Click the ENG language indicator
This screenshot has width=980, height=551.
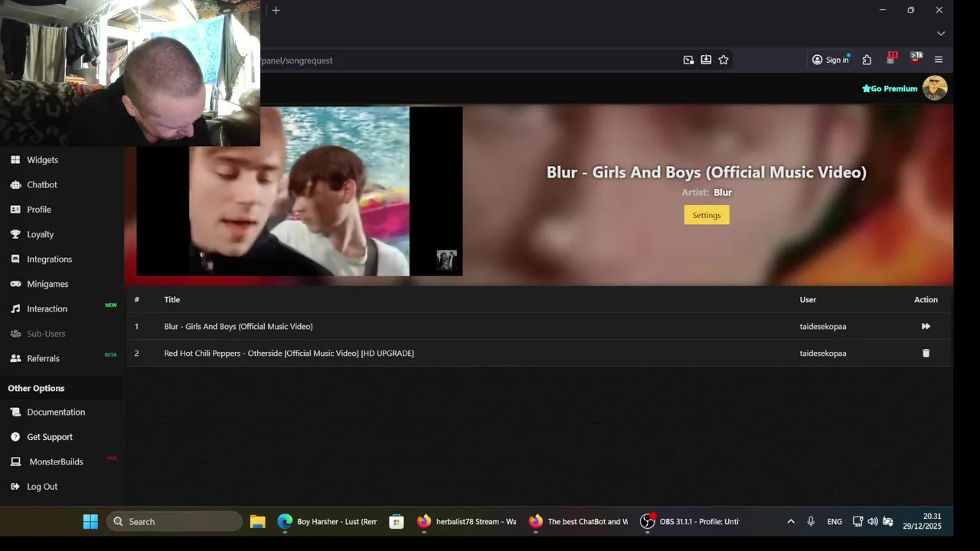coord(835,522)
